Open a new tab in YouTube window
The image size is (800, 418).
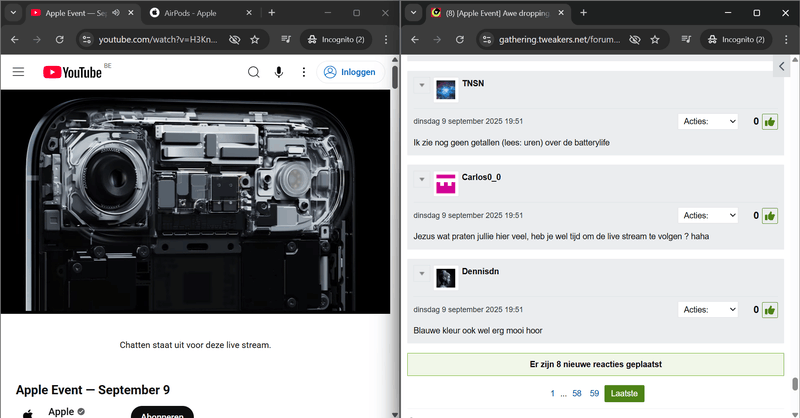click(x=272, y=13)
